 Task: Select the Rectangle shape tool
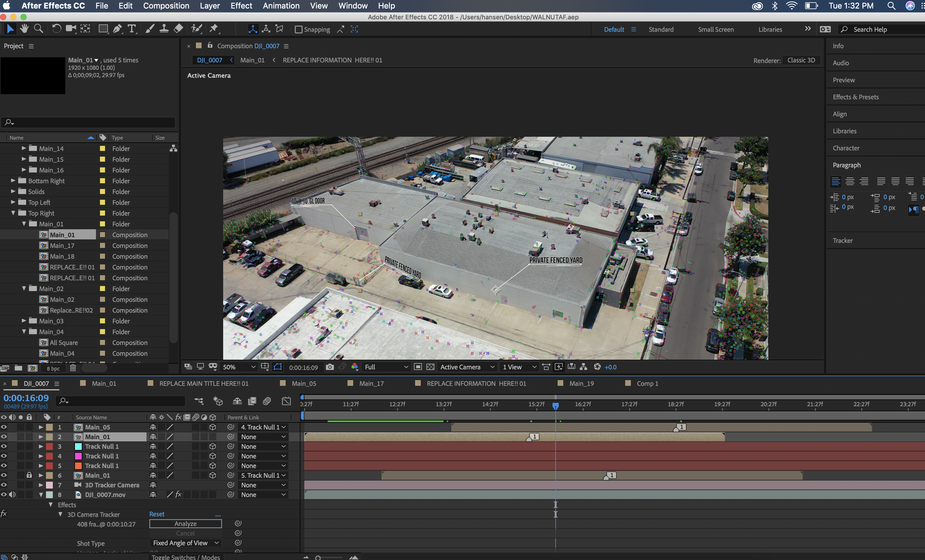(x=103, y=29)
